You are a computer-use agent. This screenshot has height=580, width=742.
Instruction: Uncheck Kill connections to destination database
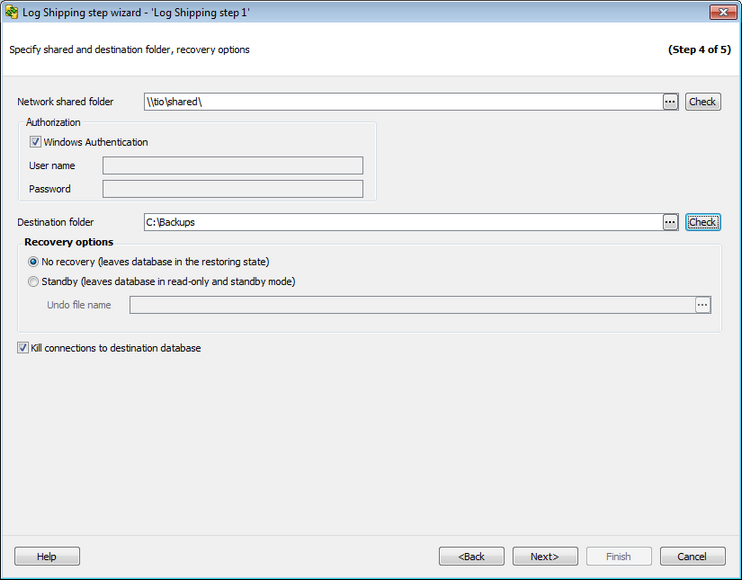[x=23, y=348]
